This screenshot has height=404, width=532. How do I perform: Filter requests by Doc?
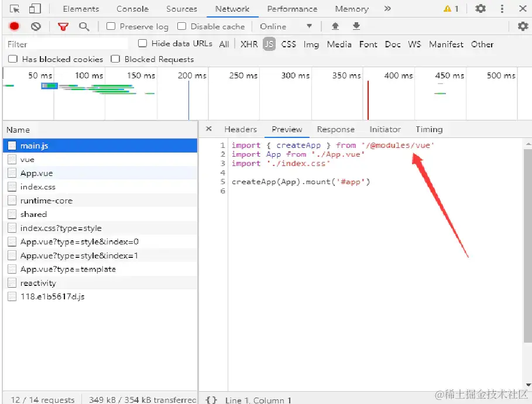(x=393, y=44)
